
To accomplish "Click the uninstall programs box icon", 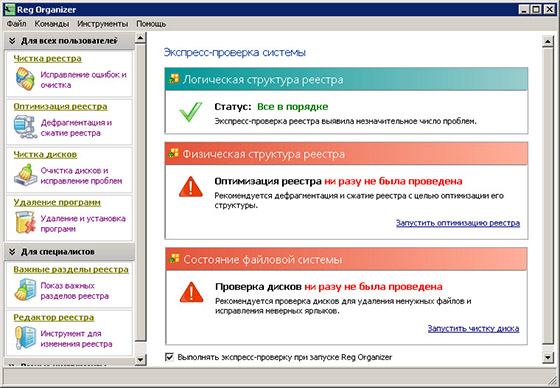I will tap(25, 222).
